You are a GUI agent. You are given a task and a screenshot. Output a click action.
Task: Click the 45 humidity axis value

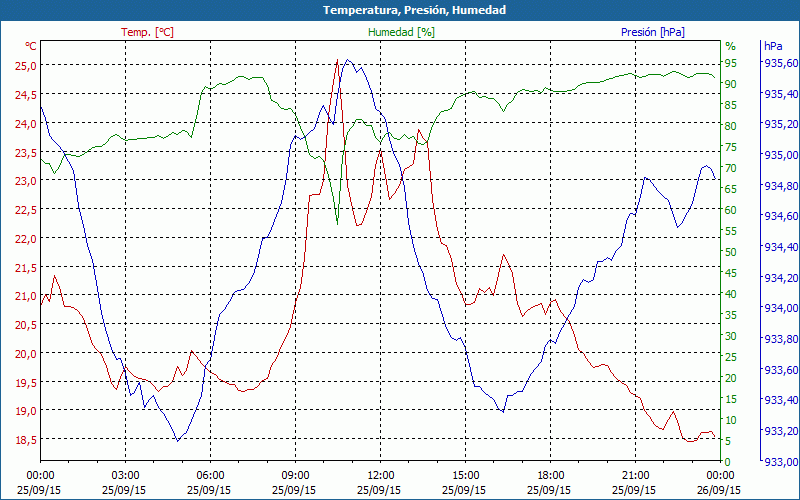(731, 273)
